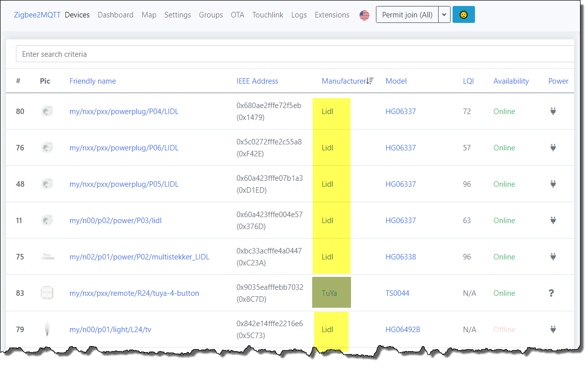588x368 pixels.
Task: Sort by Model column
Action: (x=396, y=81)
